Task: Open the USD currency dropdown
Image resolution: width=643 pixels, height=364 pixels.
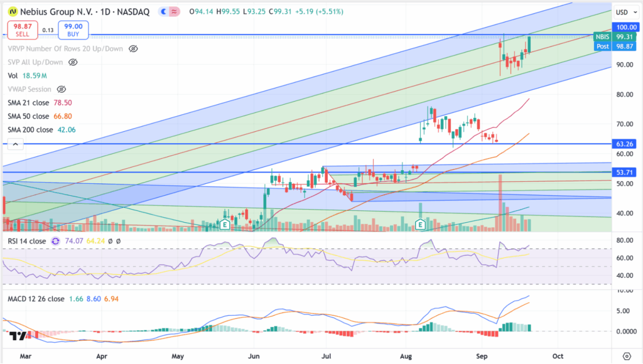Action: click(626, 12)
